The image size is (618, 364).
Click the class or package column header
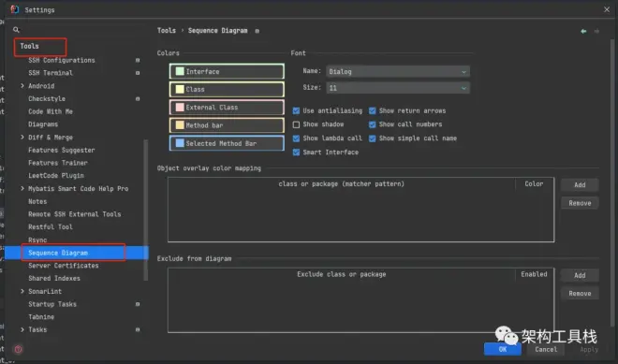(x=342, y=184)
